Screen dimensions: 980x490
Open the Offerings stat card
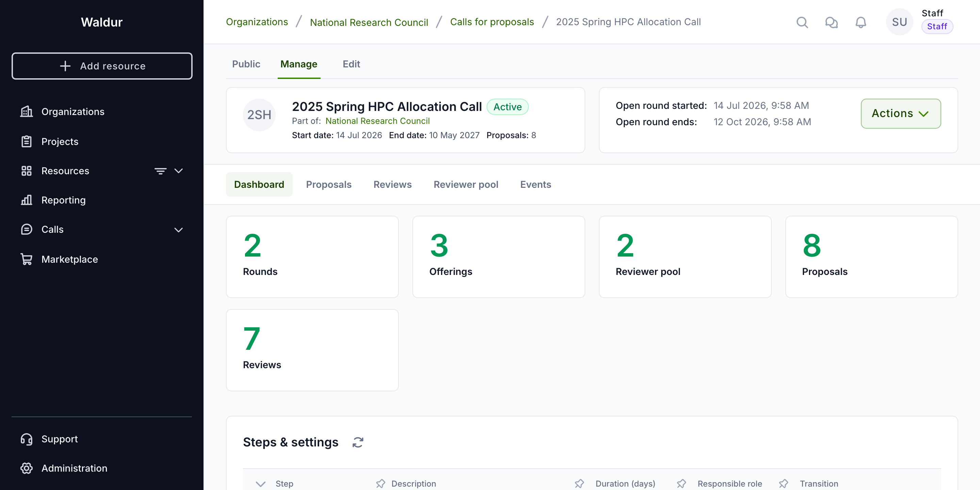pyautogui.click(x=499, y=257)
